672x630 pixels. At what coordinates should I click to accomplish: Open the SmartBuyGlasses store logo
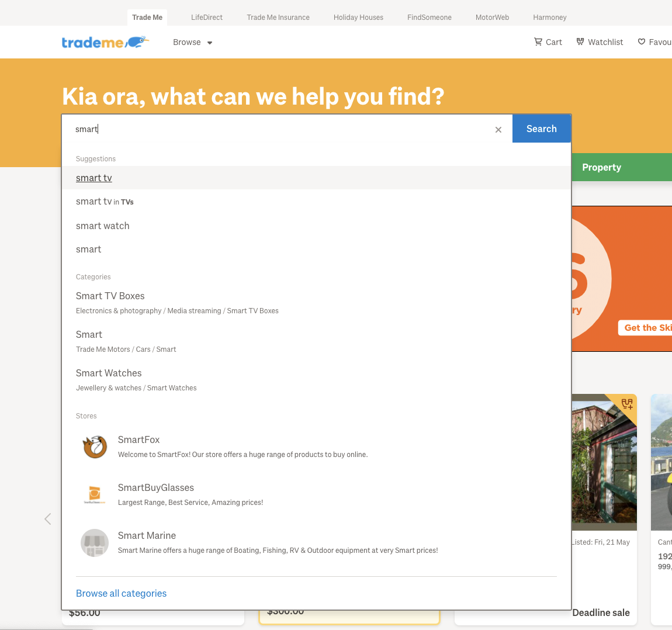pyautogui.click(x=95, y=494)
